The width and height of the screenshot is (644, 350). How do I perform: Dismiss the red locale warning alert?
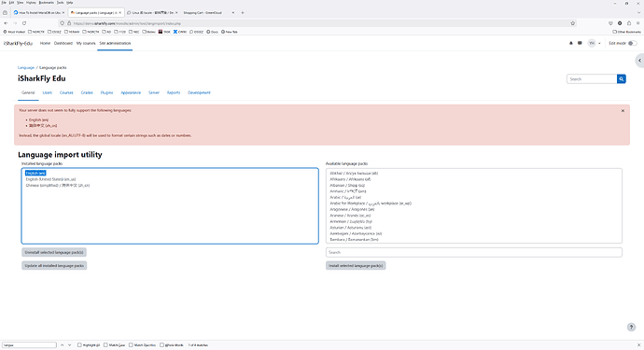pos(623,111)
